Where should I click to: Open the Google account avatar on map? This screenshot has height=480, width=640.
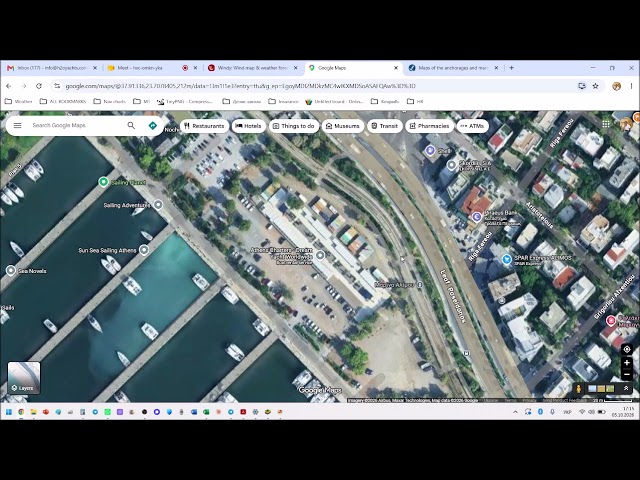coord(625,124)
